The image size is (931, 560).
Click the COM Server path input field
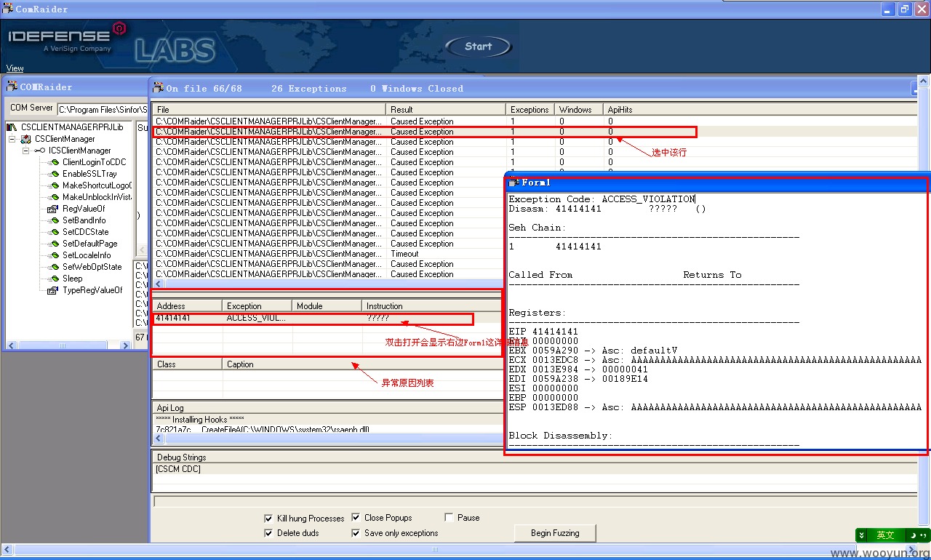[x=101, y=109]
